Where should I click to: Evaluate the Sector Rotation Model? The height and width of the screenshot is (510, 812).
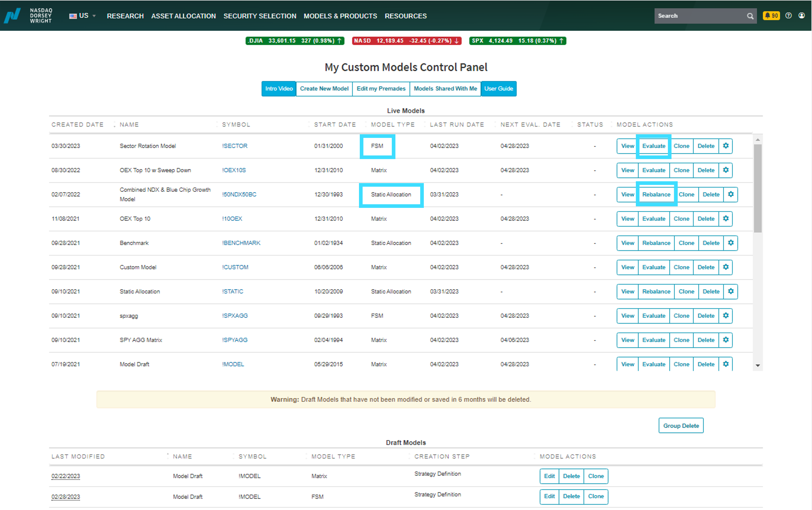point(653,146)
